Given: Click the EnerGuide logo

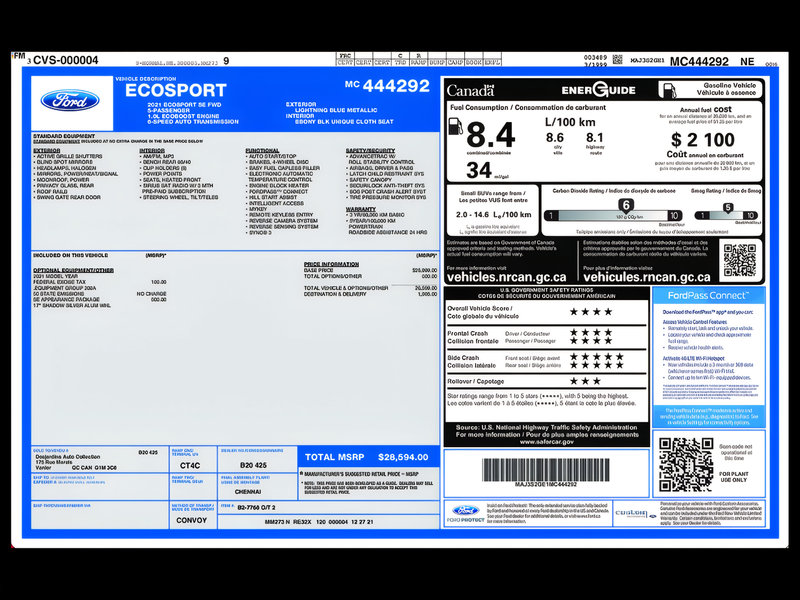Looking at the screenshot, I should [x=598, y=90].
